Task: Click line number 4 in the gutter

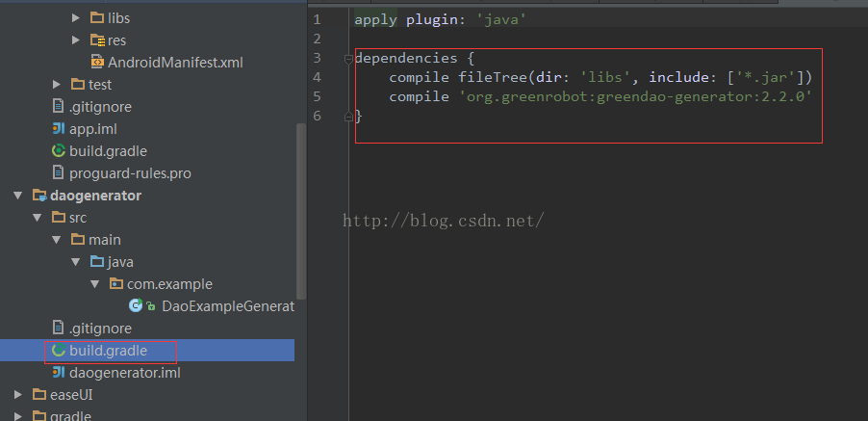Action: (x=317, y=77)
